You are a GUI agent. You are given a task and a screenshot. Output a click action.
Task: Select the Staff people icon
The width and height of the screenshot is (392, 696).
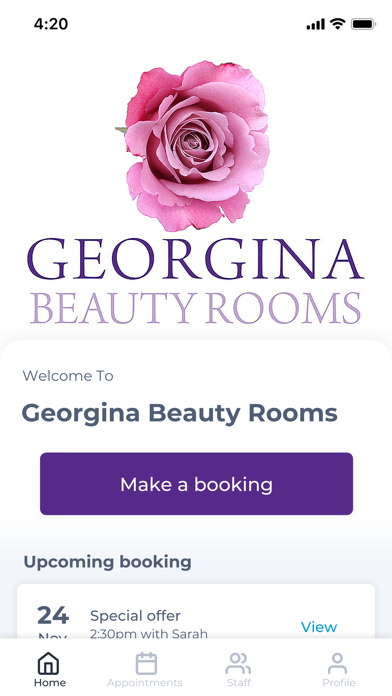(238, 664)
